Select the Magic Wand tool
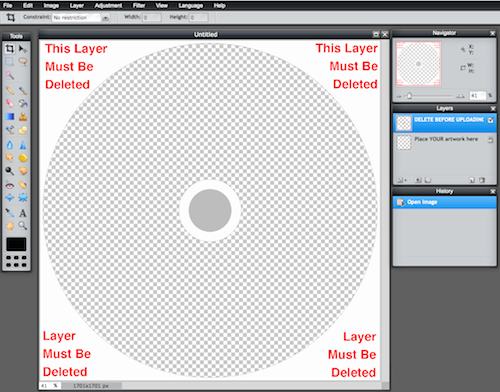The height and width of the screenshot is (392, 500). pos(10,75)
